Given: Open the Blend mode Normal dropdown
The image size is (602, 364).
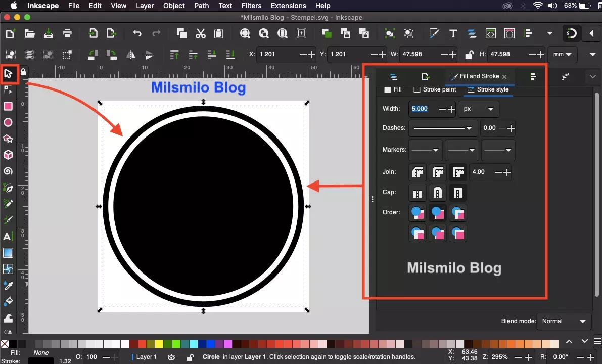Looking at the screenshot, I should [565, 321].
